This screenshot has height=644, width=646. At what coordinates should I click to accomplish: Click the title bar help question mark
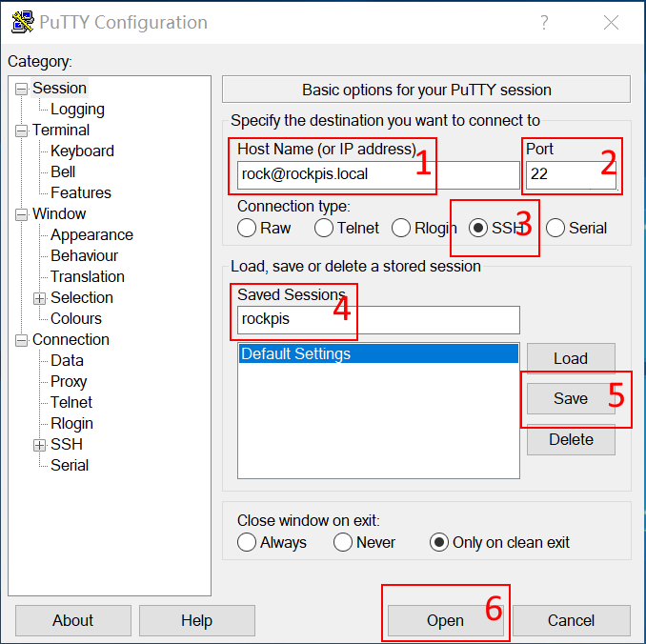coord(544,23)
